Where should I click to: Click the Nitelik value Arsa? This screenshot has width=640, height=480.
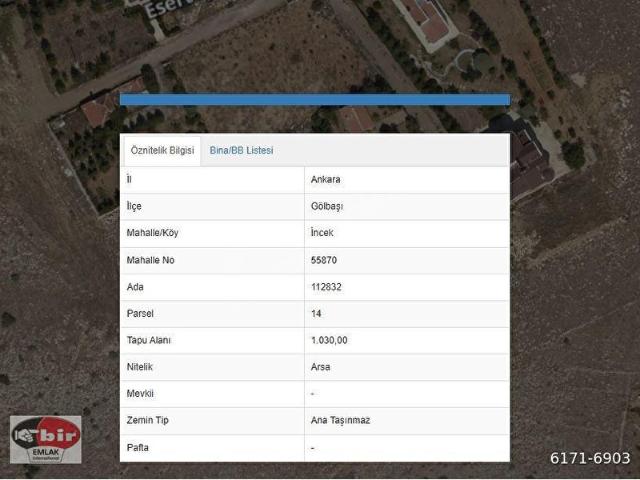tap(320, 367)
